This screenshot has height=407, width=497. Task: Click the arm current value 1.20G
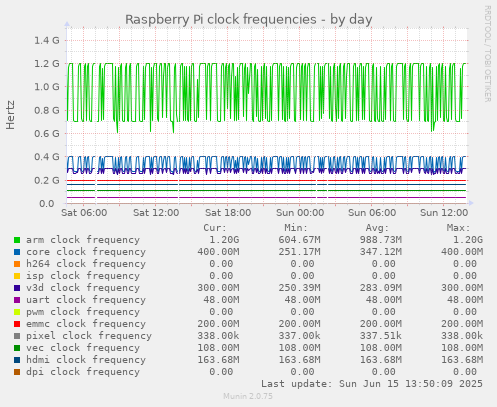[224, 240]
